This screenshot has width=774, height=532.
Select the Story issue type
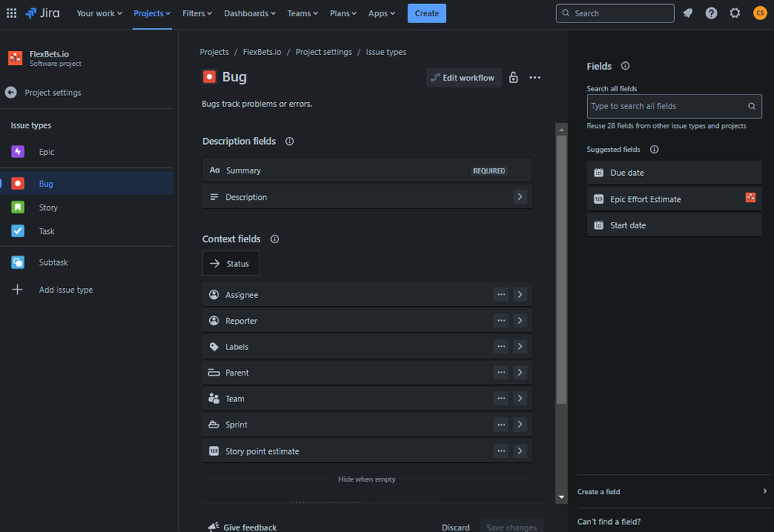(87, 208)
